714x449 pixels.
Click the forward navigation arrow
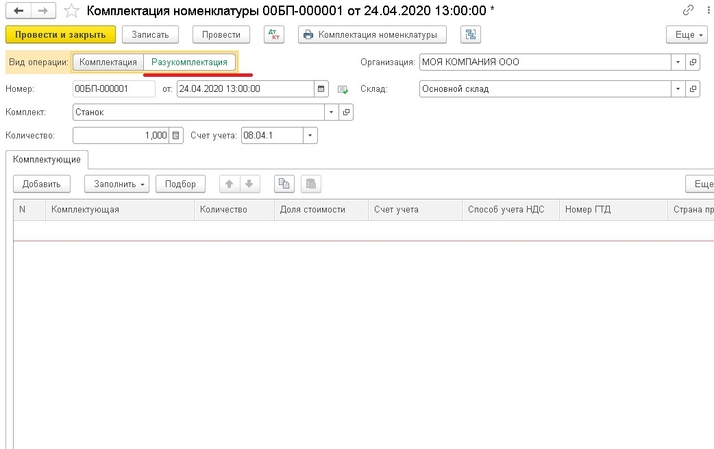click(43, 10)
